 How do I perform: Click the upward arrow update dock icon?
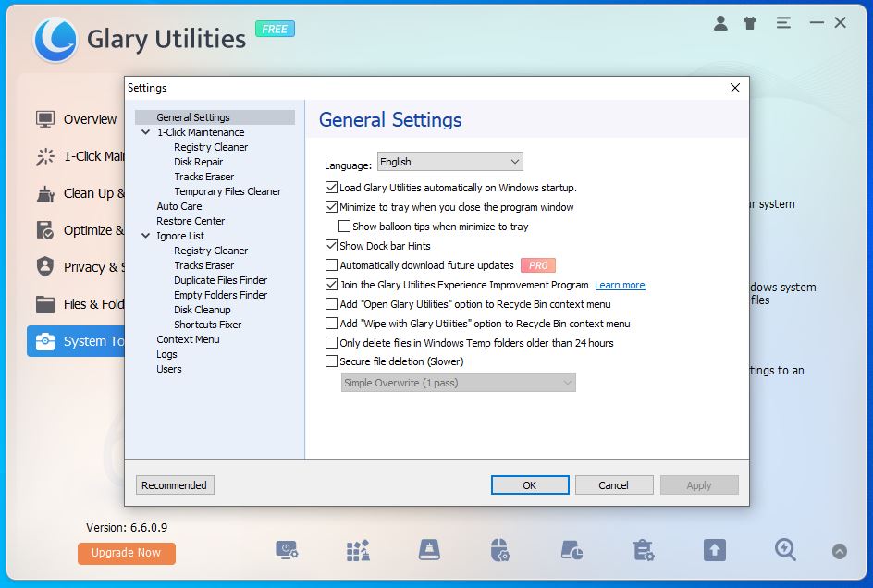[714, 550]
